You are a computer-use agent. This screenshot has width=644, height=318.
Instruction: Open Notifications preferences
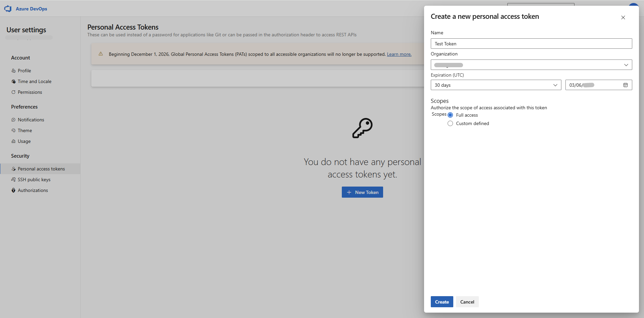[31, 120]
